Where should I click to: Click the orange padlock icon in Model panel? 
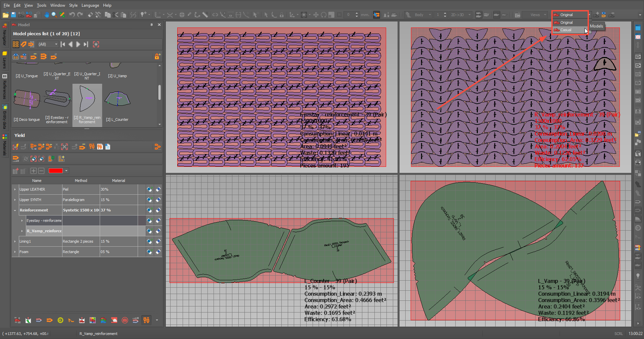[x=157, y=56]
